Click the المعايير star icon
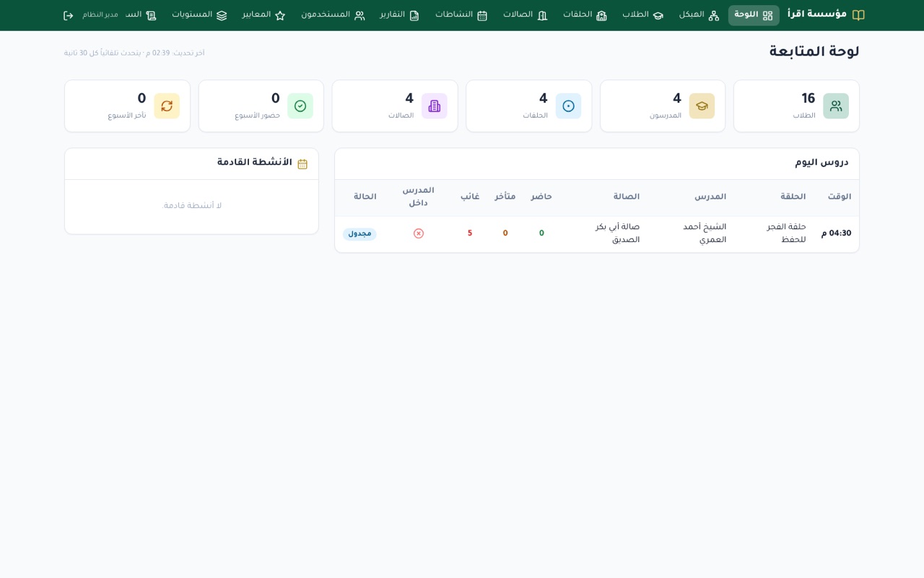 [280, 15]
